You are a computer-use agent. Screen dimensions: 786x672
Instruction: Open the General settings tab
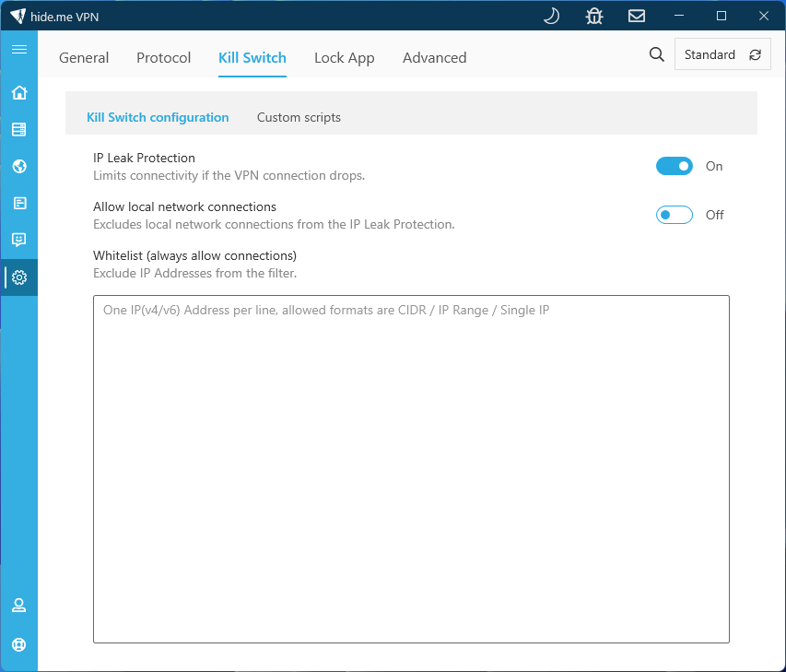84,58
